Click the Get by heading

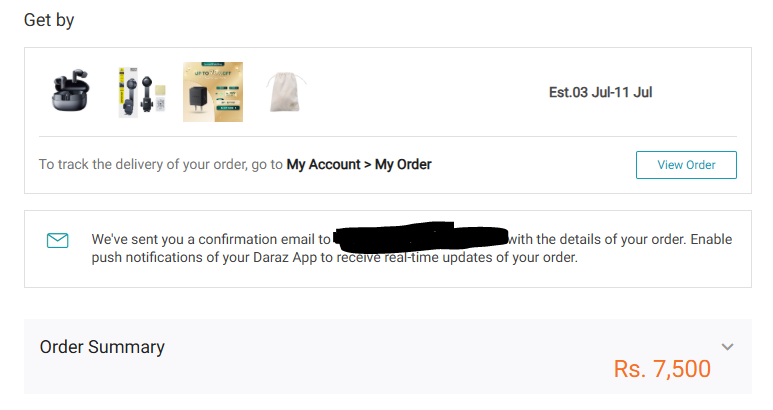pos(49,20)
